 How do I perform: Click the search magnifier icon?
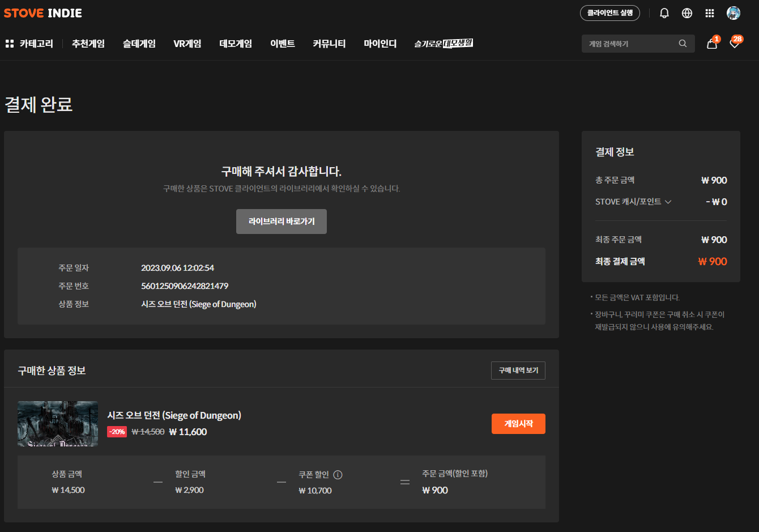[x=683, y=44]
